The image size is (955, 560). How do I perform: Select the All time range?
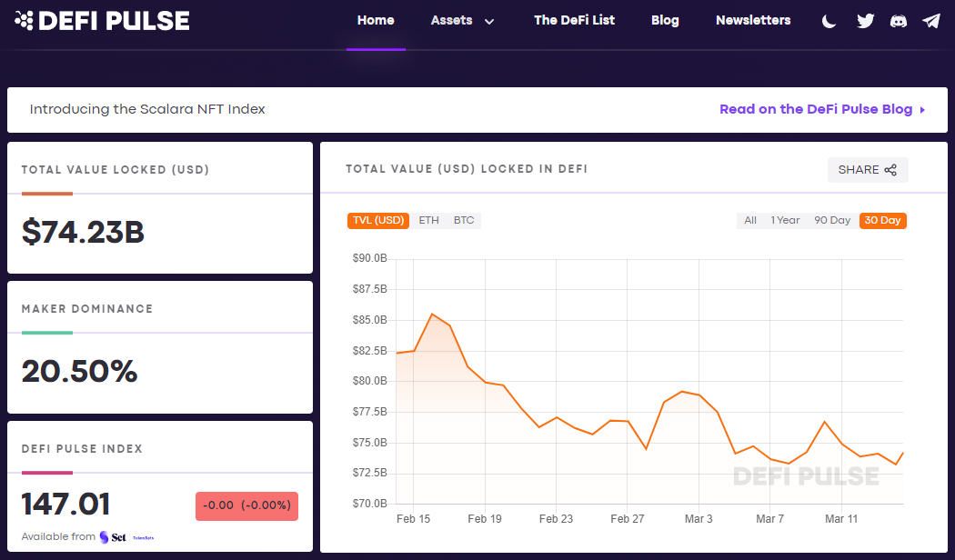click(750, 220)
